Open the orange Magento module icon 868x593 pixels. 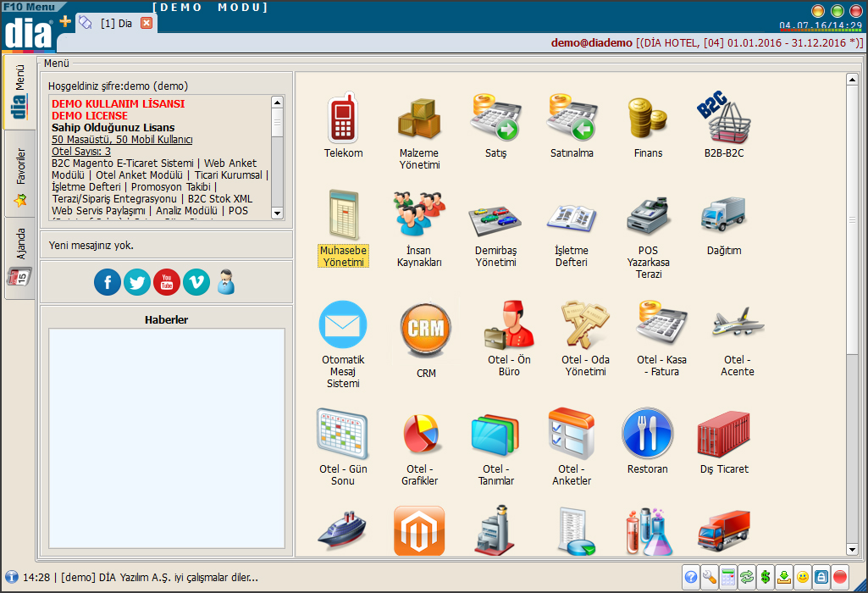419,530
